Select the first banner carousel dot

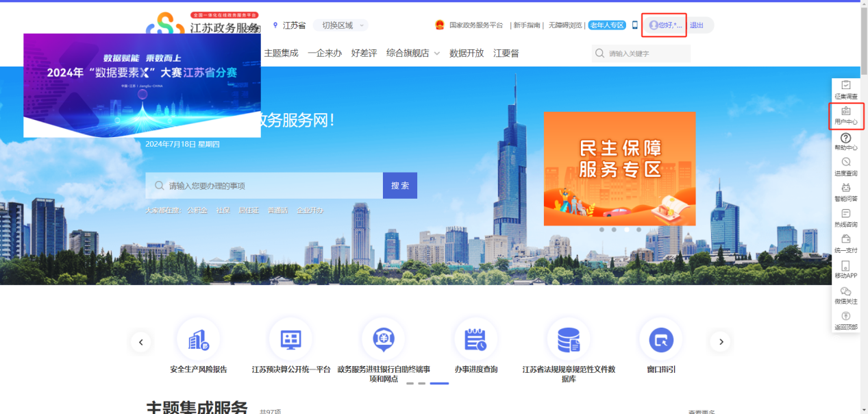pos(602,230)
